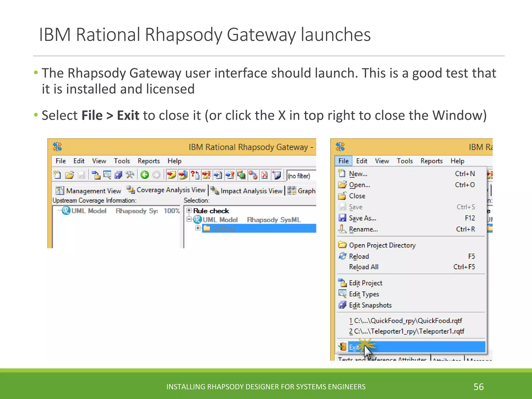Open File menu in left Gateway window

(61, 161)
